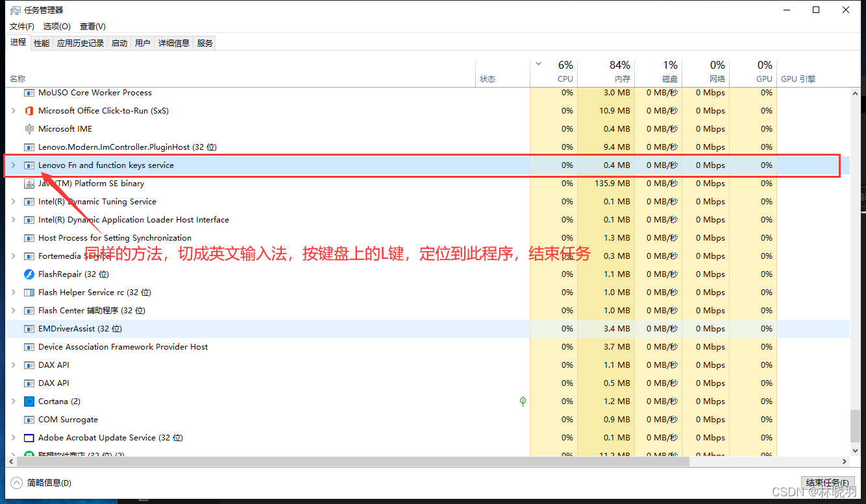Image resolution: width=866 pixels, height=504 pixels.
Task: Switch to the 应用历史记录 tab
Action: [80, 43]
